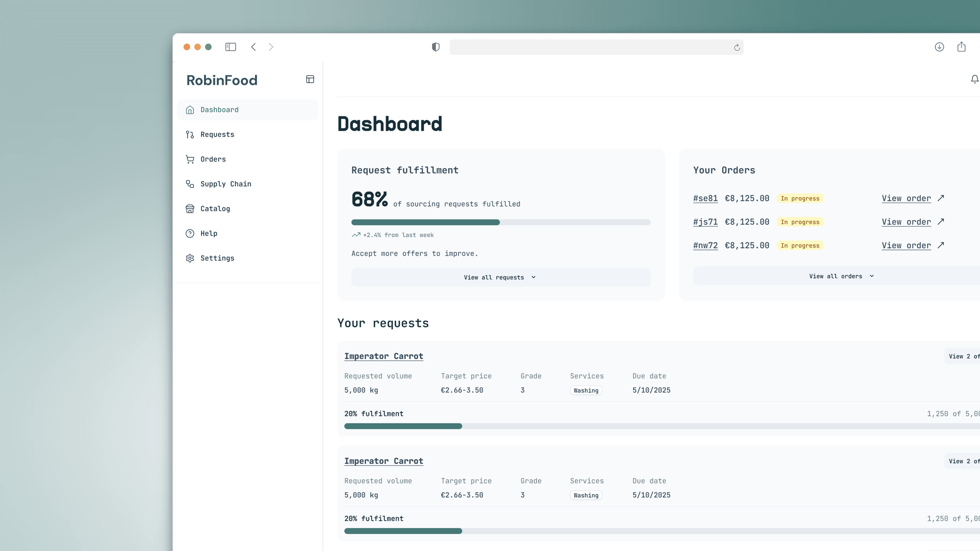Click the Dashboard home icon in sidebar

(190, 110)
